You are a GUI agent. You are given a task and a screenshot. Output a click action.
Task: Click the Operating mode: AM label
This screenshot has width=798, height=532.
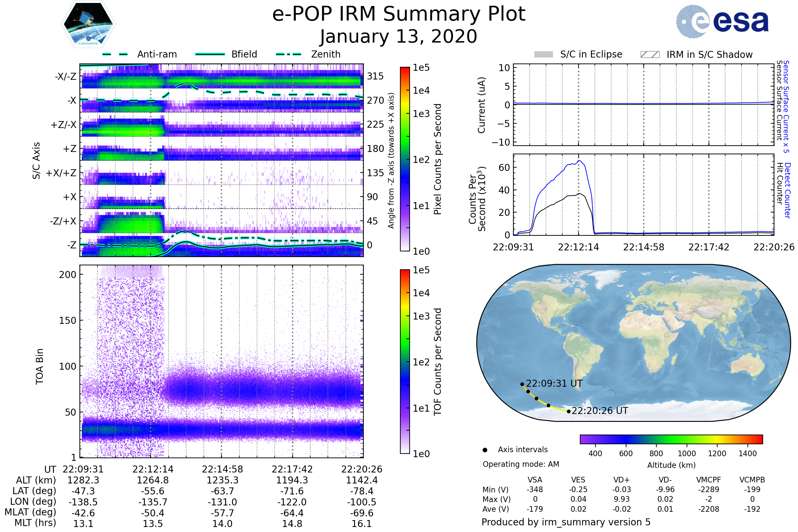coord(521,464)
